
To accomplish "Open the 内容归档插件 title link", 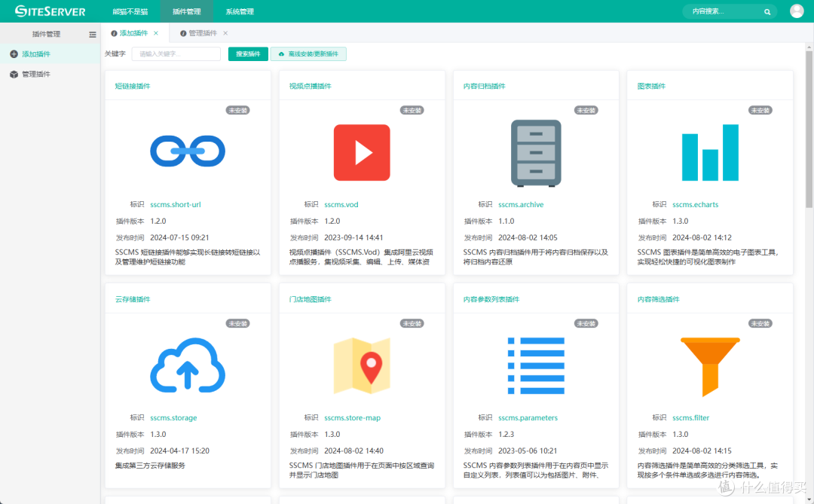I will point(484,86).
